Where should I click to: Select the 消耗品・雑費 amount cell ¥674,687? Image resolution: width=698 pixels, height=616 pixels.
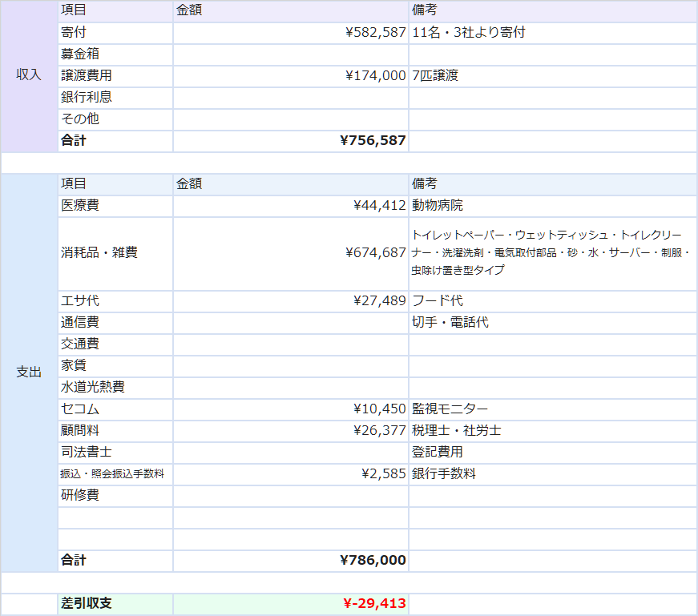click(291, 253)
